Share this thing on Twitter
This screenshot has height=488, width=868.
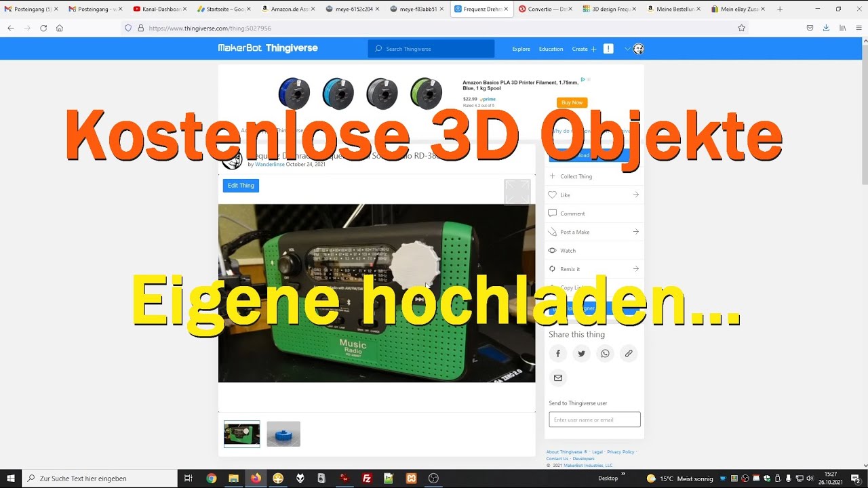(x=581, y=354)
